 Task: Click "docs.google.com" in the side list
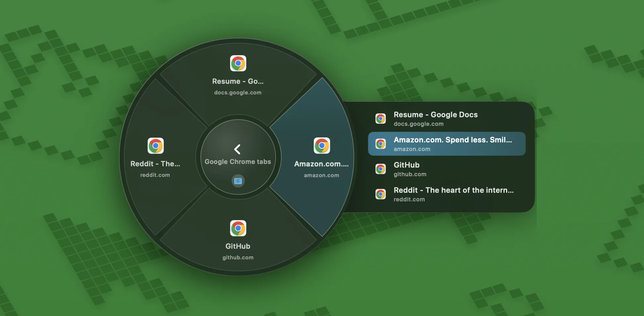point(418,124)
